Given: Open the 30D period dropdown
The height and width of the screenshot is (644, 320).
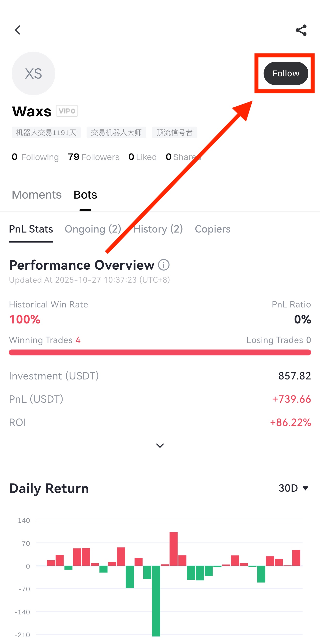Looking at the screenshot, I should [294, 488].
